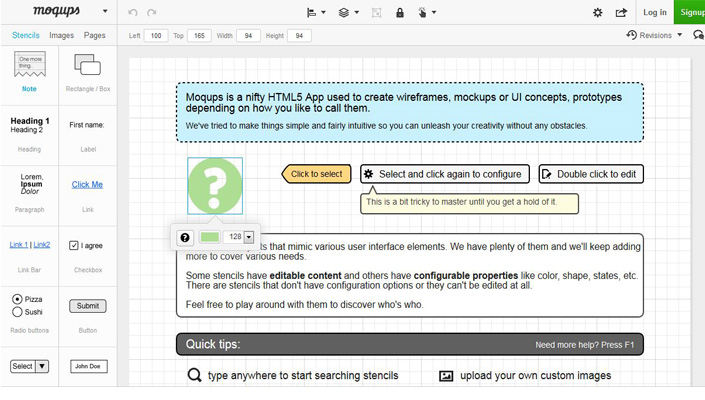Expand the Revisions dropdown arrow
705x400 pixels.
point(680,35)
